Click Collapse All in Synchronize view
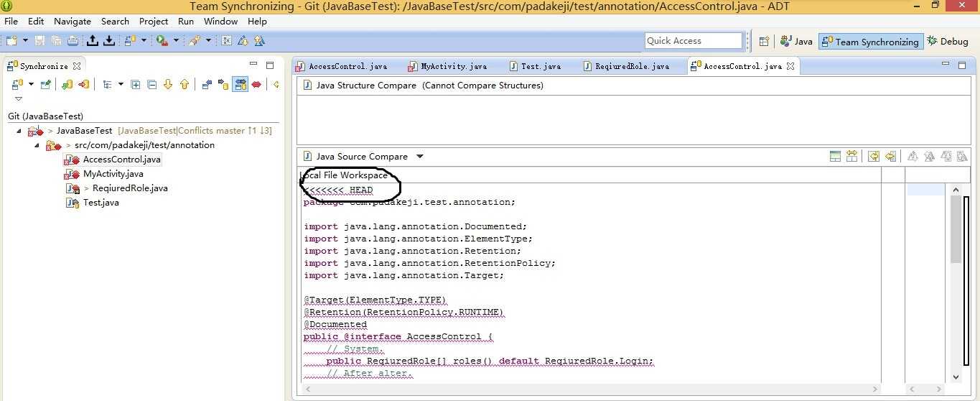This screenshot has height=401, width=980. pos(152,84)
